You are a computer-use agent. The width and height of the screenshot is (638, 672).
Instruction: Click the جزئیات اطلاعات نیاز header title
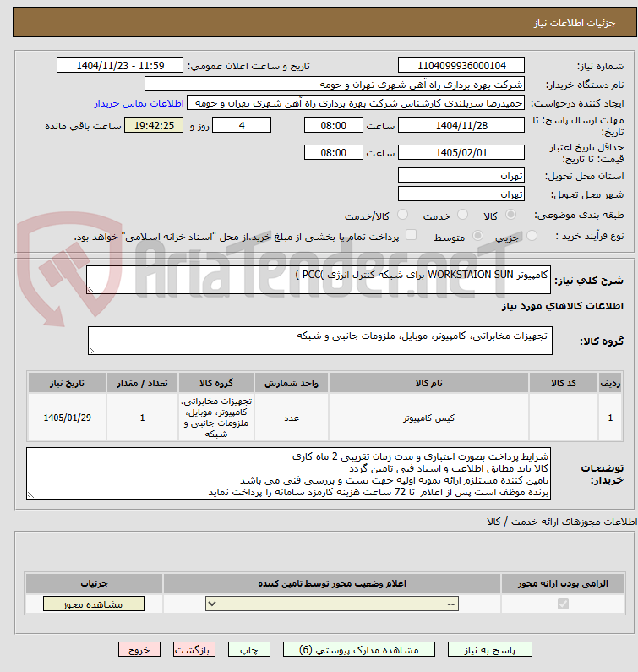(574, 23)
